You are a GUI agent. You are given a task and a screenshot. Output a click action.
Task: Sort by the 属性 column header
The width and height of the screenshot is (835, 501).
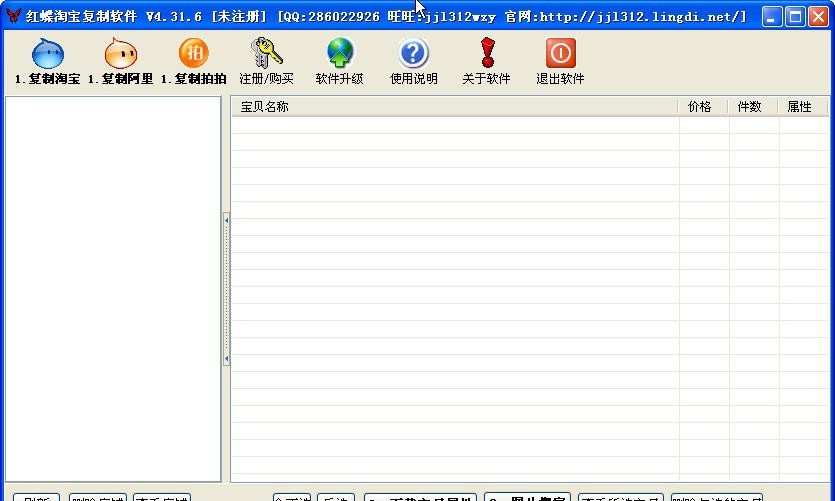click(x=803, y=107)
